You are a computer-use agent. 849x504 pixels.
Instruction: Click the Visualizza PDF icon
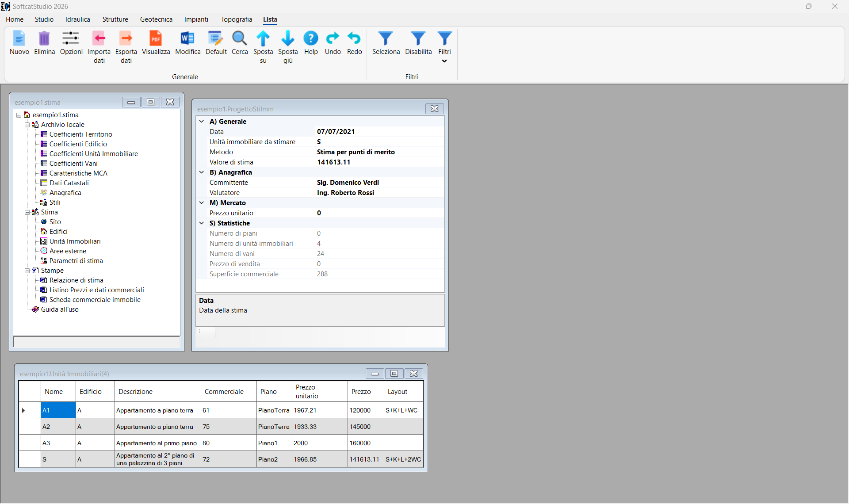[156, 38]
